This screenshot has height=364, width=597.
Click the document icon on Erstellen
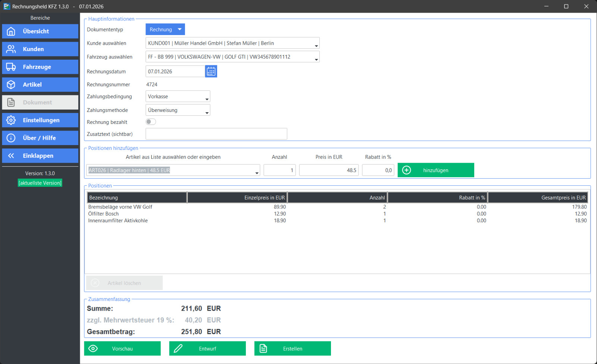pos(263,348)
